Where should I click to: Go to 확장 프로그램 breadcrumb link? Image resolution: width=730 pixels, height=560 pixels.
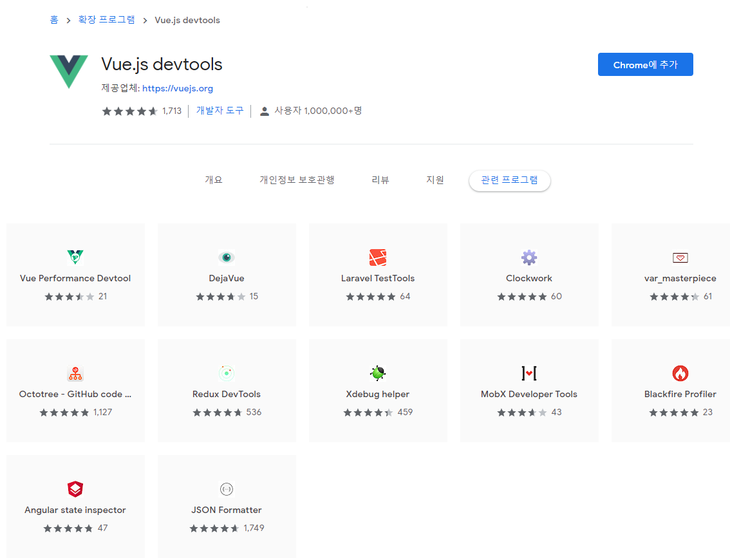107,19
